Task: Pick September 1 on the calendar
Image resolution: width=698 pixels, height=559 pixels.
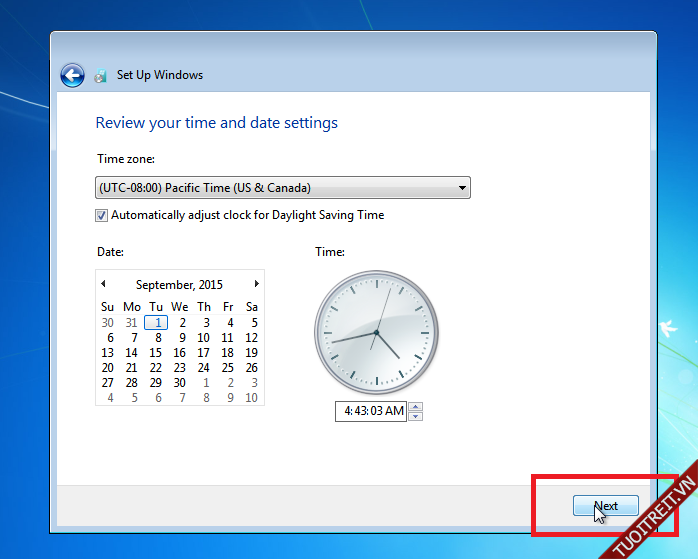Action: pos(156,322)
